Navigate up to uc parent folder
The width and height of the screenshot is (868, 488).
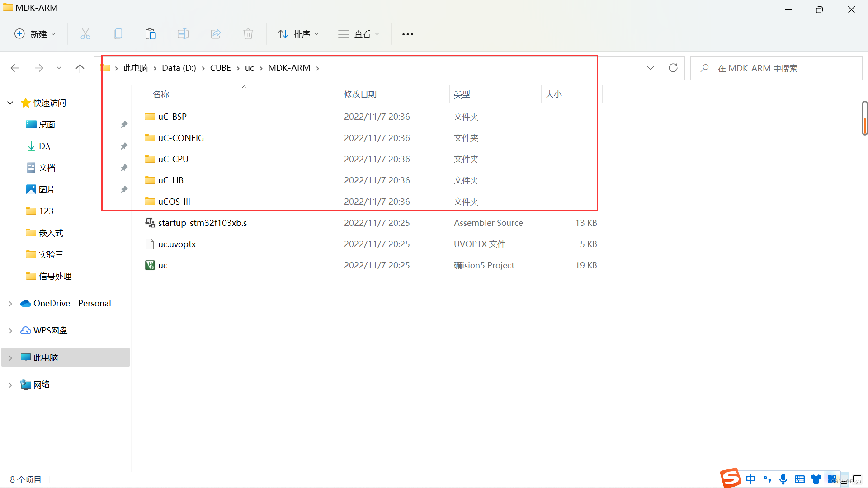coord(249,68)
